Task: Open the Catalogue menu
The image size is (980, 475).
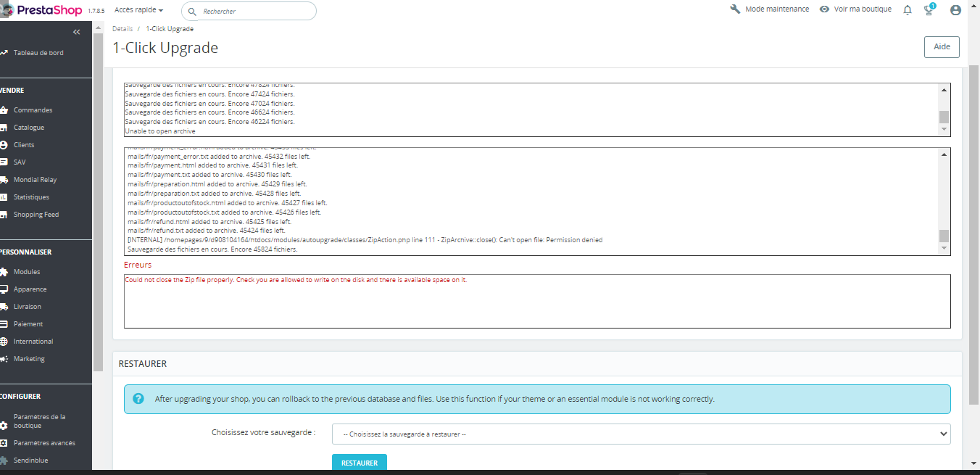Action: (29, 128)
